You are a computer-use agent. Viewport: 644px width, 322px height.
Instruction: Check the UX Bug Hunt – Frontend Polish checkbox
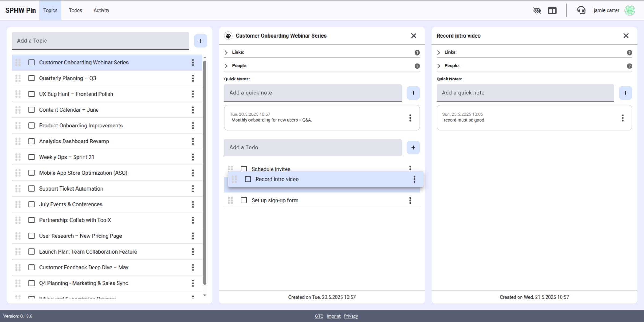tap(32, 94)
